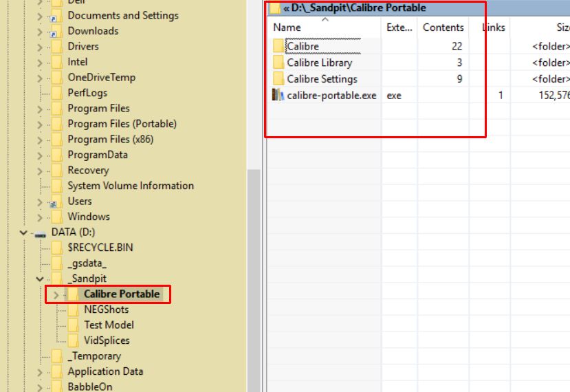Click the folder icon in the path bar

(x=275, y=8)
